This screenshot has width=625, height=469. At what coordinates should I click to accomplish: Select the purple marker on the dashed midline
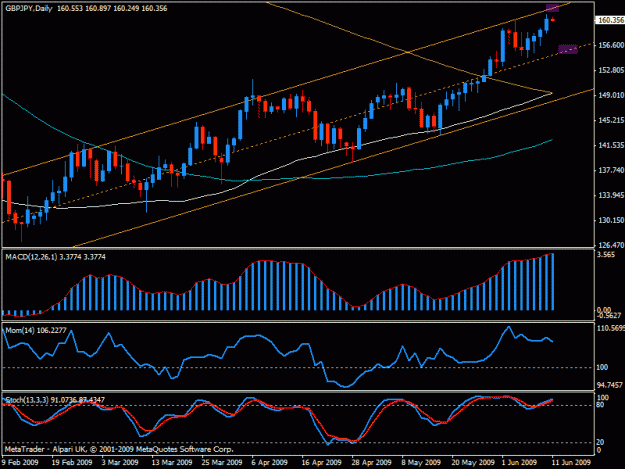coord(568,49)
